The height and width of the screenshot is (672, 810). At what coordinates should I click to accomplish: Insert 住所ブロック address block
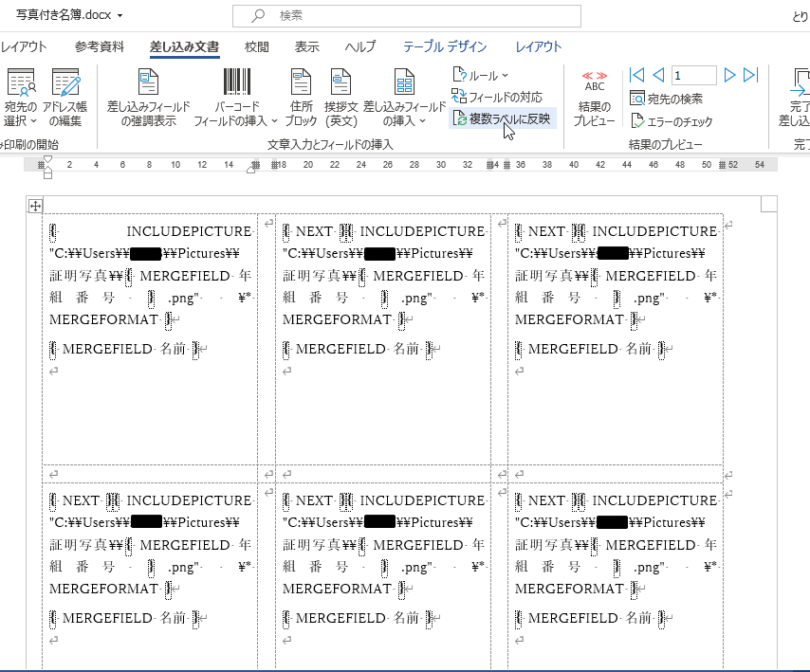(x=301, y=98)
